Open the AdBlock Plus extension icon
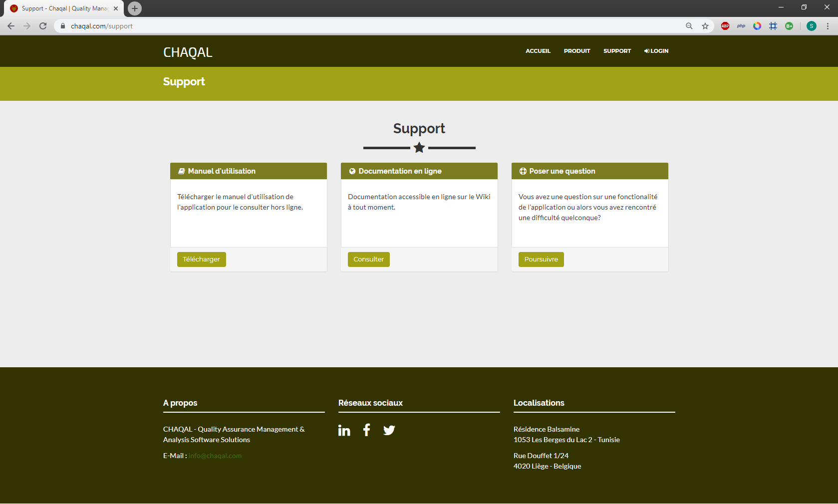The image size is (838, 504). click(725, 26)
